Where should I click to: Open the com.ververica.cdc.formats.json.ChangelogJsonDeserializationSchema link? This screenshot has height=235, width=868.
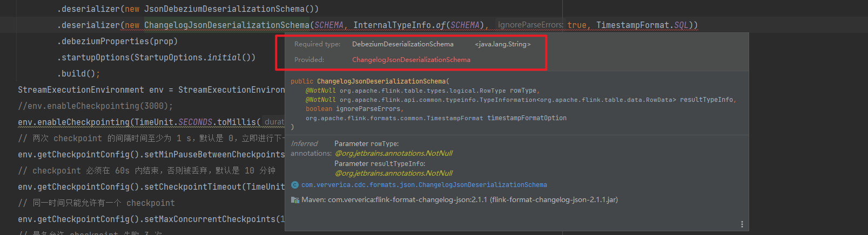(x=424, y=185)
